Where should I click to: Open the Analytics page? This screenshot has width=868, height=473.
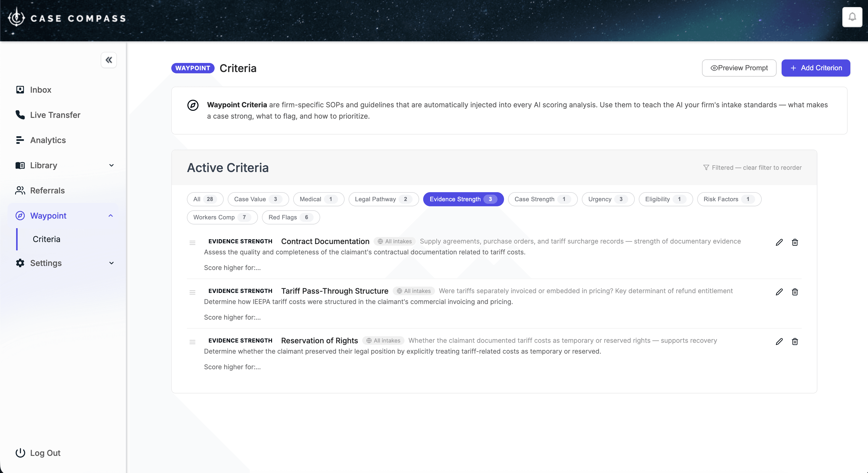coord(48,140)
